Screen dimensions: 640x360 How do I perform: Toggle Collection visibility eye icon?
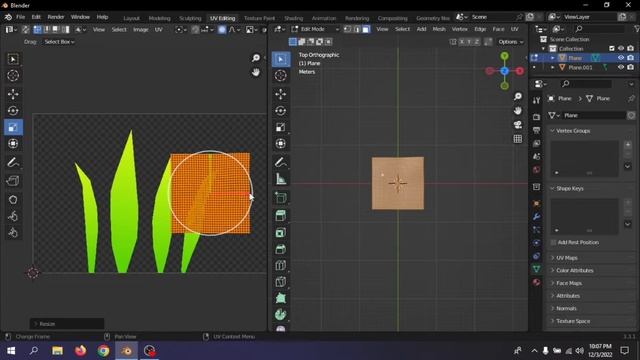621,49
